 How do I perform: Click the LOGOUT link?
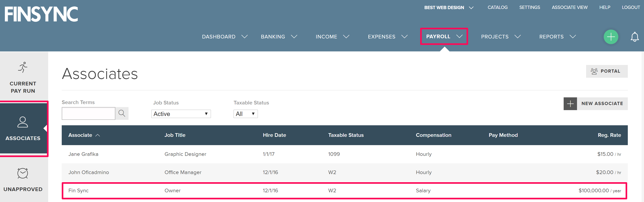(631, 7)
